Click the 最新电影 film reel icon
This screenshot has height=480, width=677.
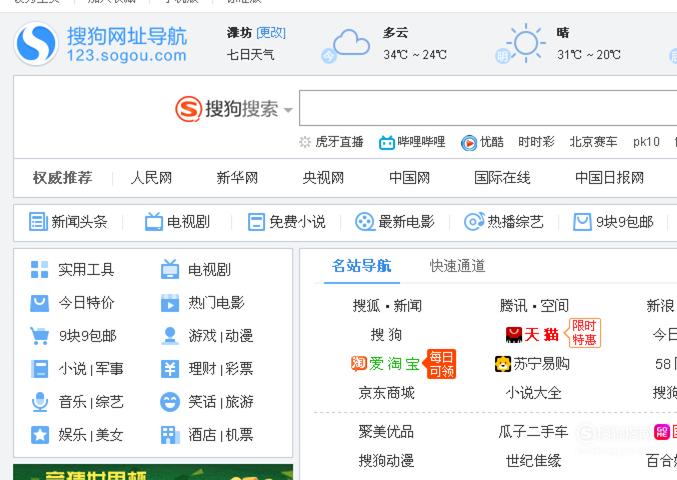[x=365, y=222]
